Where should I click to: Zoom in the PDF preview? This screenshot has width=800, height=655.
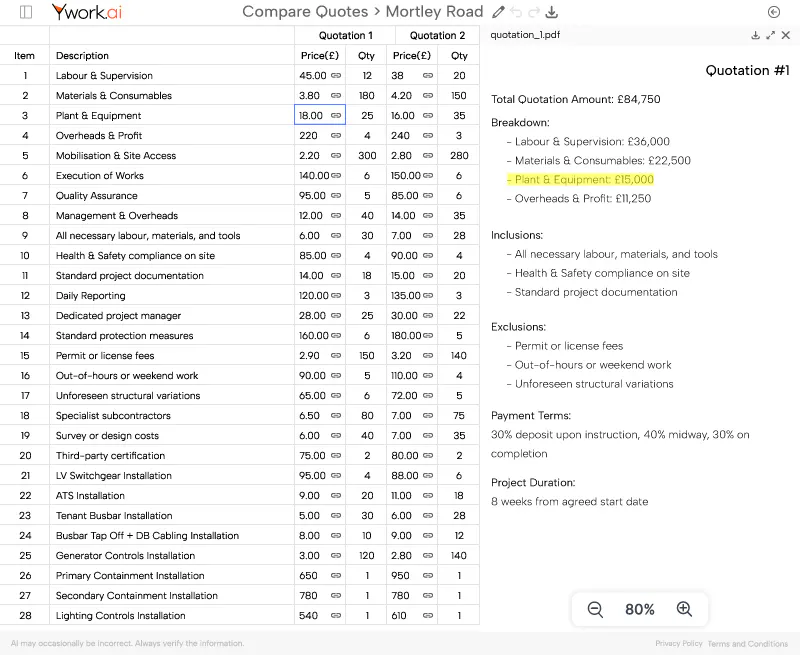[x=684, y=609]
